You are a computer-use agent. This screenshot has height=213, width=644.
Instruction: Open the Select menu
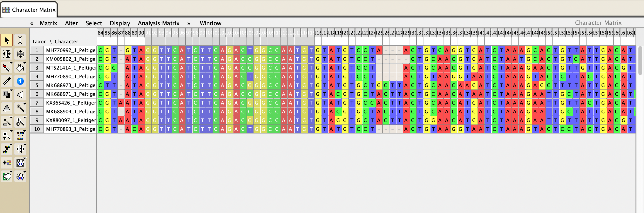click(x=94, y=23)
